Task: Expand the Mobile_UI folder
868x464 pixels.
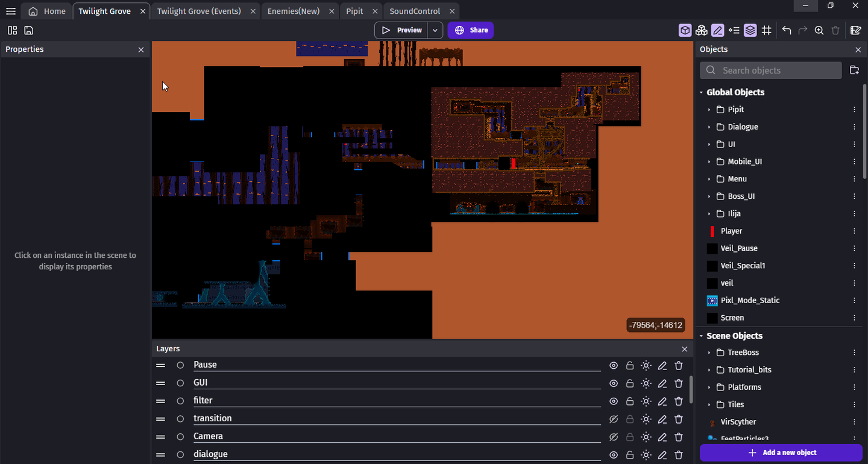Action: point(709,161)
